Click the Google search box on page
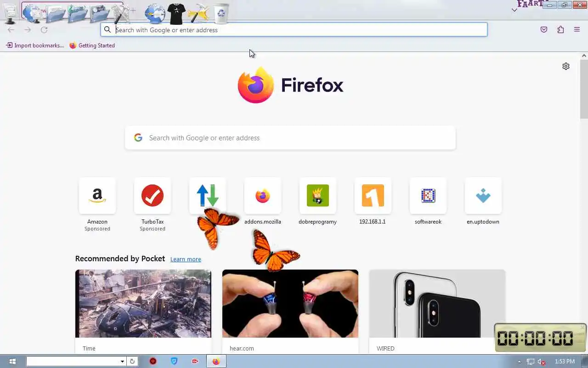 tap(290, 138)
